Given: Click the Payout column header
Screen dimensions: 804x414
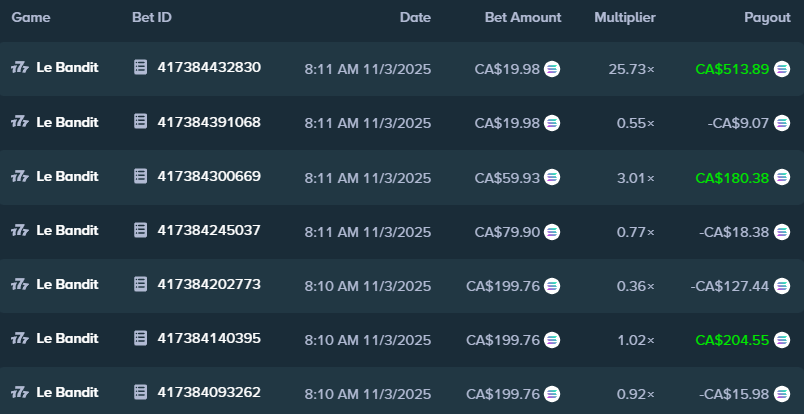Looking at the screenshot, I should click(x=768, y=17).
